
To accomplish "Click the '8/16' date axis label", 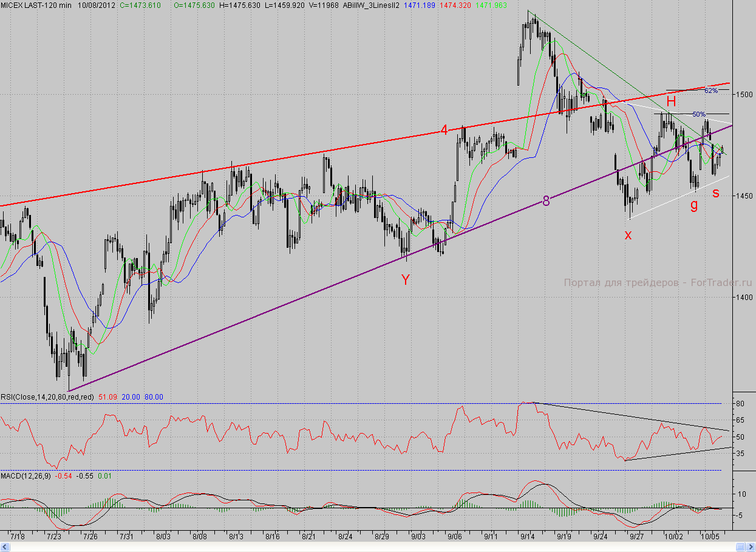I will (272, 537).
